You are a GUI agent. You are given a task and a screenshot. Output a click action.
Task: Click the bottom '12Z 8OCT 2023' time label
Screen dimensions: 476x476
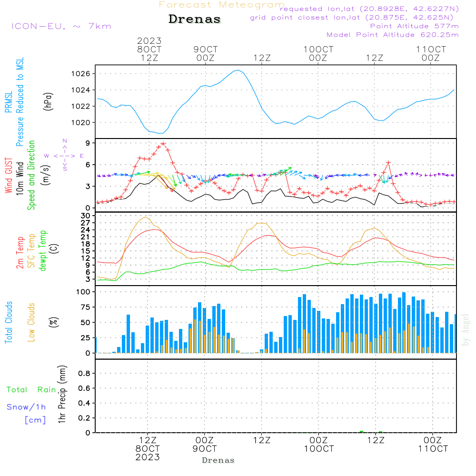click(148, 449)
